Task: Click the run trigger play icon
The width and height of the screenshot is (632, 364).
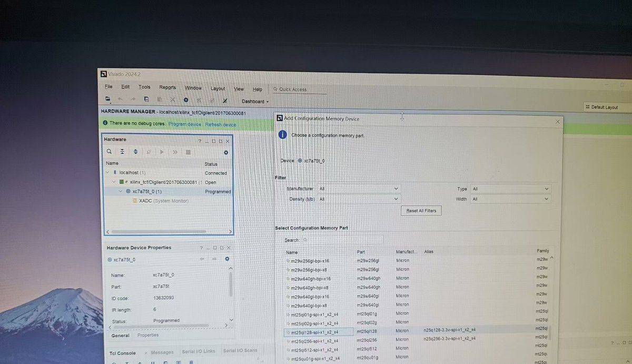Action: (162, 152)
